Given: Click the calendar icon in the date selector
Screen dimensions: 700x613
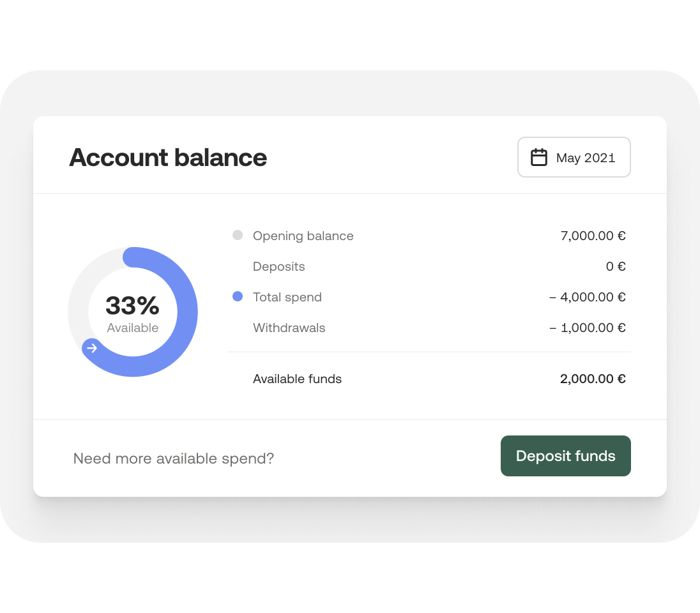Looking at the screenshot, I should tap(539, 156).
